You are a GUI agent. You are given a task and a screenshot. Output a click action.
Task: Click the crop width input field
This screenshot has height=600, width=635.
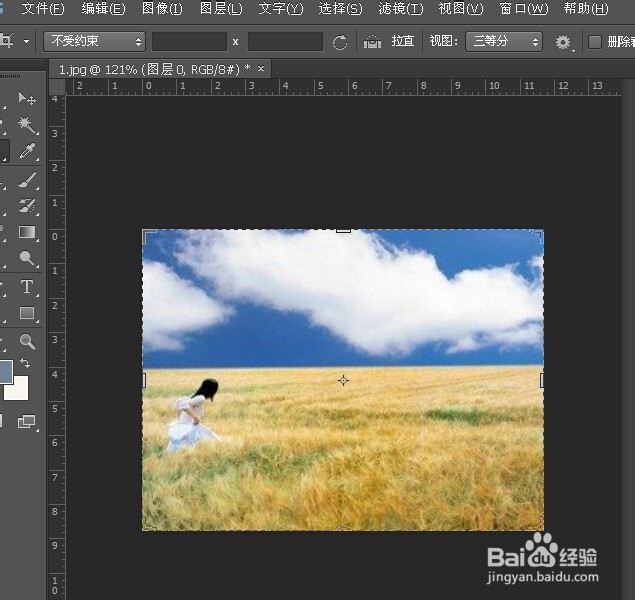[x=189, y=42]
